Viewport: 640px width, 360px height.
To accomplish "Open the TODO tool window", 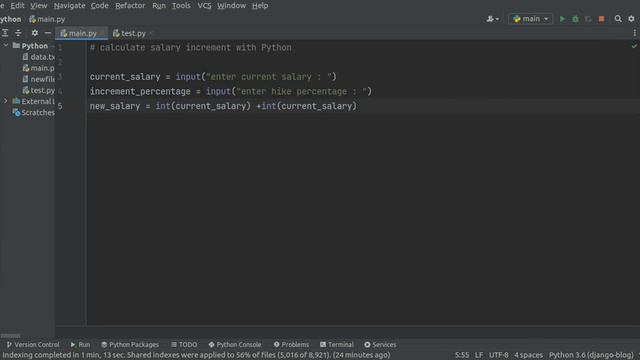I will click(184, 344).
